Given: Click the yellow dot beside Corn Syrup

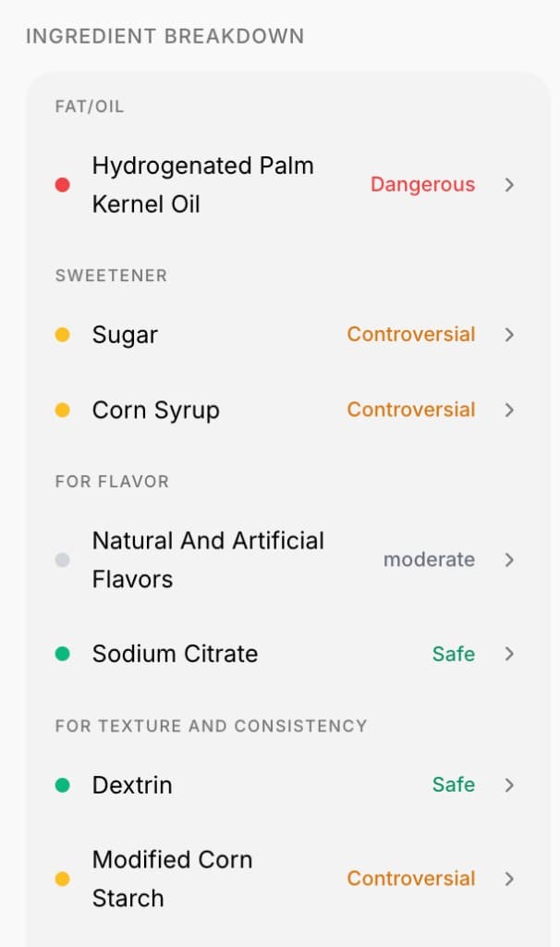Looking at the screenshot, I should (x=63, y=410).
